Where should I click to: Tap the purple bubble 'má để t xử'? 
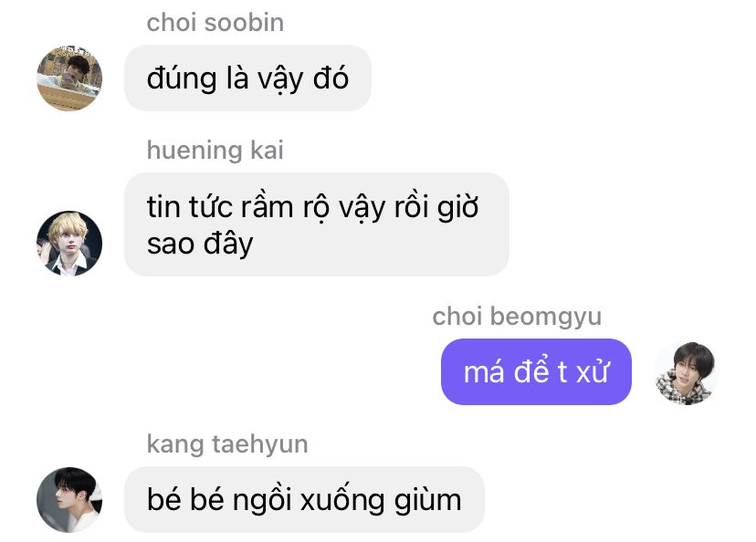[536, 372]
